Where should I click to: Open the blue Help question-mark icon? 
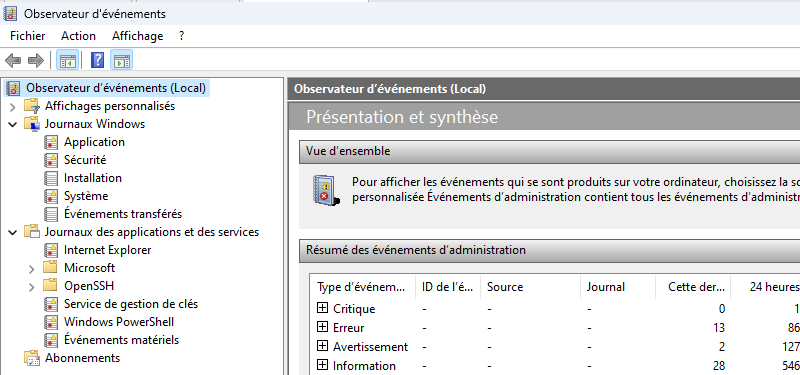point(97,60)
